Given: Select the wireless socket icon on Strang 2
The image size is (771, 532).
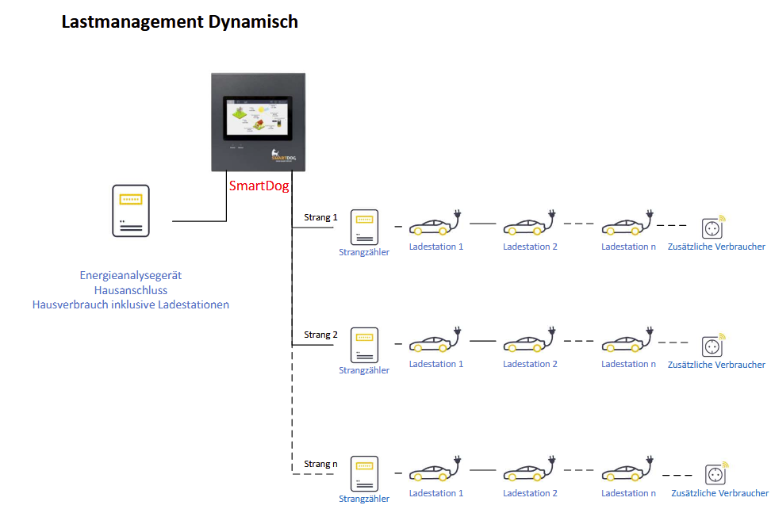Looking at the screenshot, I should point(714,345).
